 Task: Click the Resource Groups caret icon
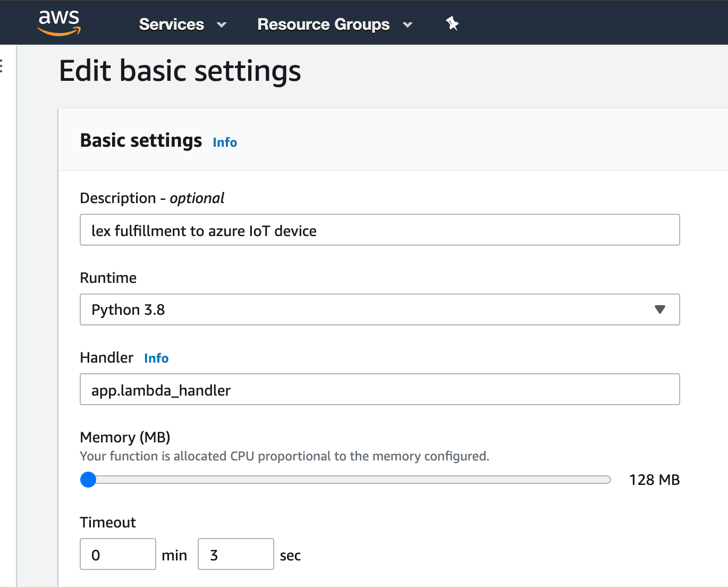407,25
